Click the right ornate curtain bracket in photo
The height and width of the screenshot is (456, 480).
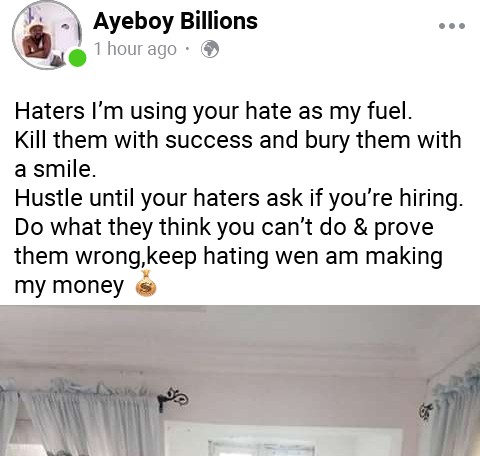426,411
